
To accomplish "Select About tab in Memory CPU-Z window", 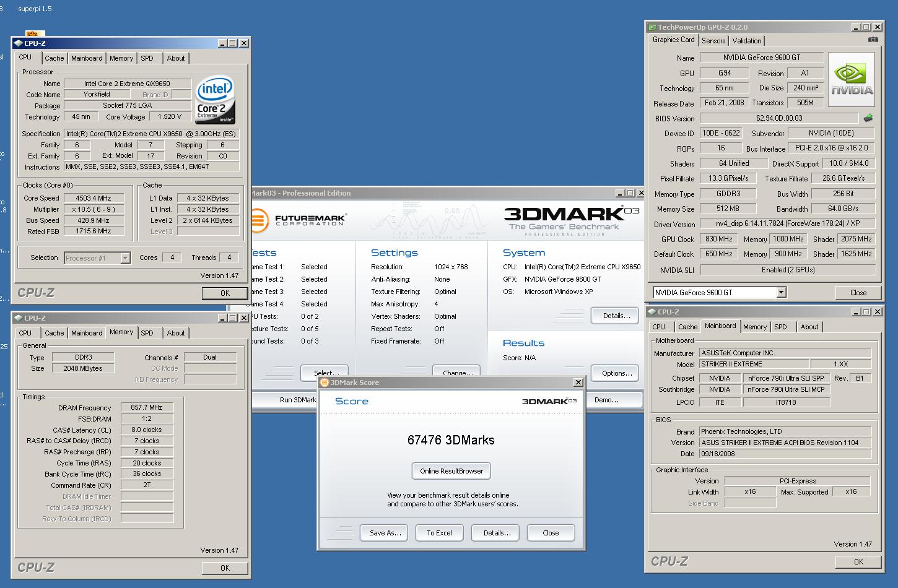I will click(176, 333).
